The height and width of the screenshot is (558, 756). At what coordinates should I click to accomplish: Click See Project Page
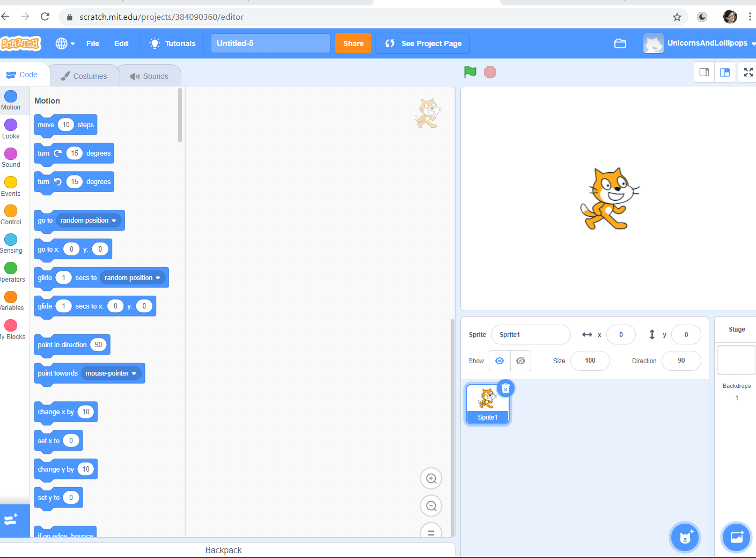pyautogui.click(x=422, y=43)
